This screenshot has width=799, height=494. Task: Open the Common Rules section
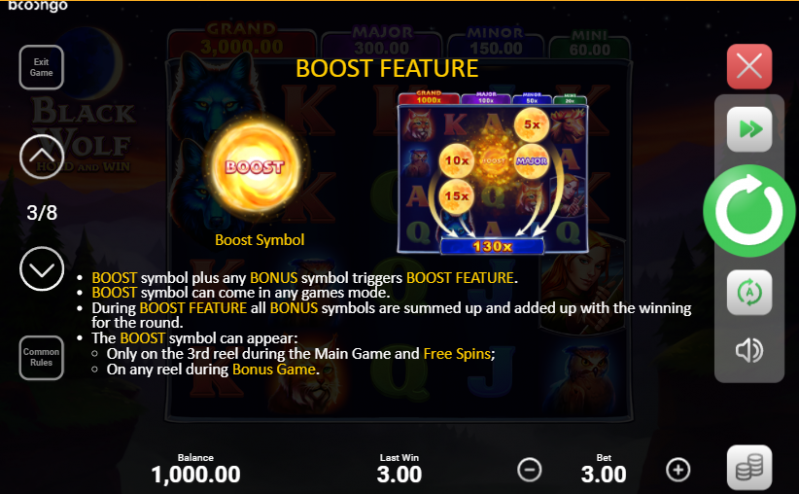point(41,357)
